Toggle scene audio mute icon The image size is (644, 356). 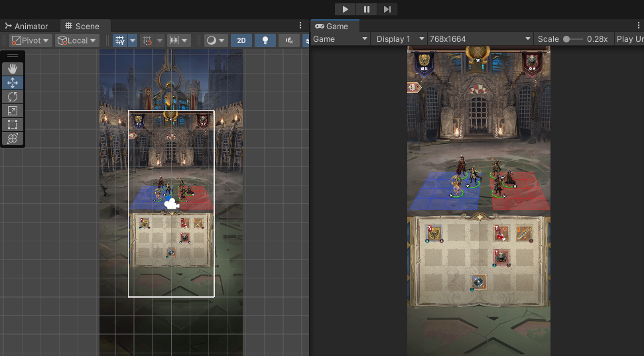click(289, 40)
